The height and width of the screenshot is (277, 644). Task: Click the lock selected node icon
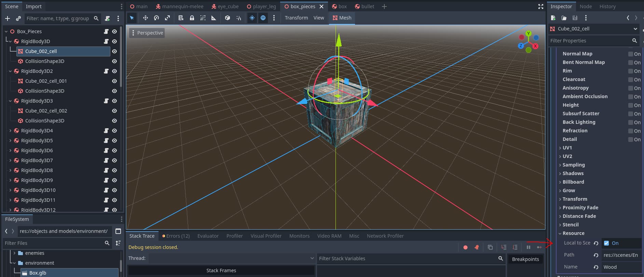click(192, 18)
